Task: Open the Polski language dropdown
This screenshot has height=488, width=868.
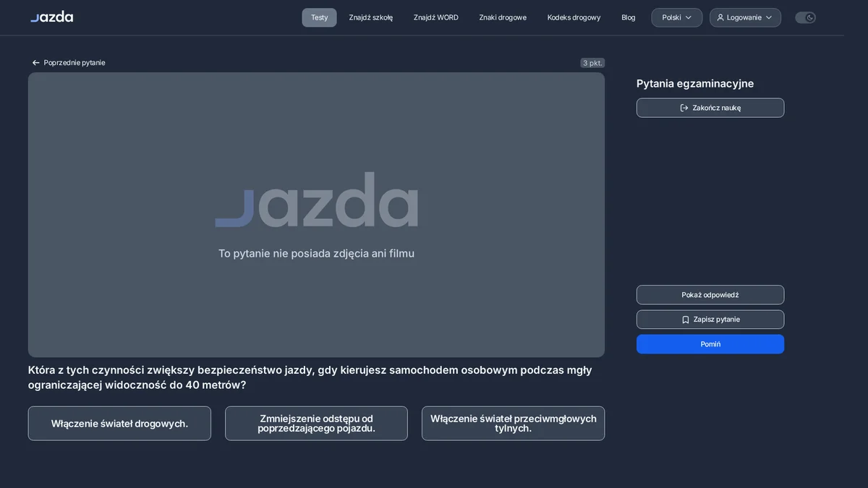Action: (x=676, y=17)
